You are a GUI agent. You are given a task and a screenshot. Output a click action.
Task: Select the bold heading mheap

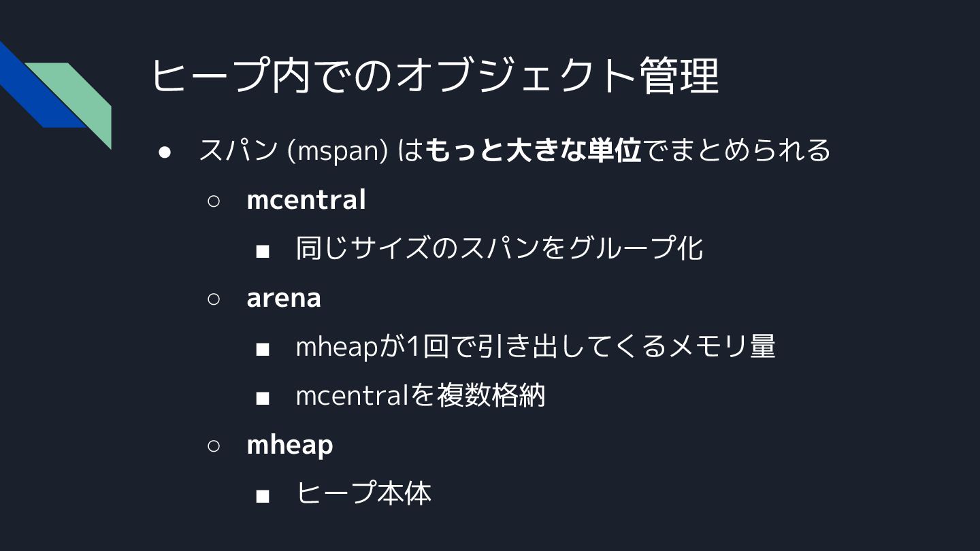tap(290, 445)
